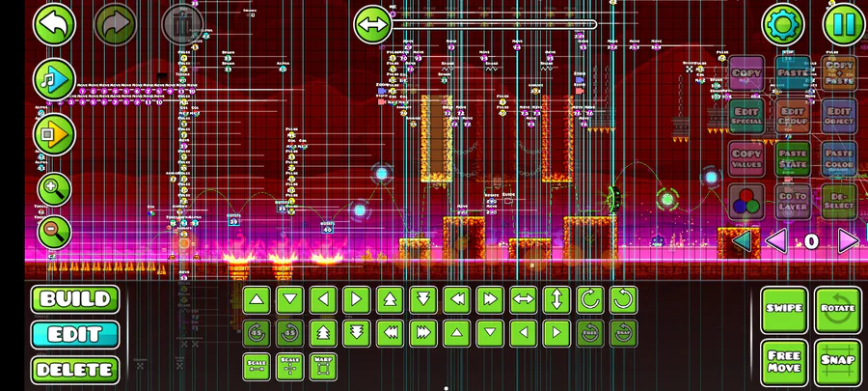Move object down with large single down-arrow
868x391 pixels.
[x=290, y=300]
